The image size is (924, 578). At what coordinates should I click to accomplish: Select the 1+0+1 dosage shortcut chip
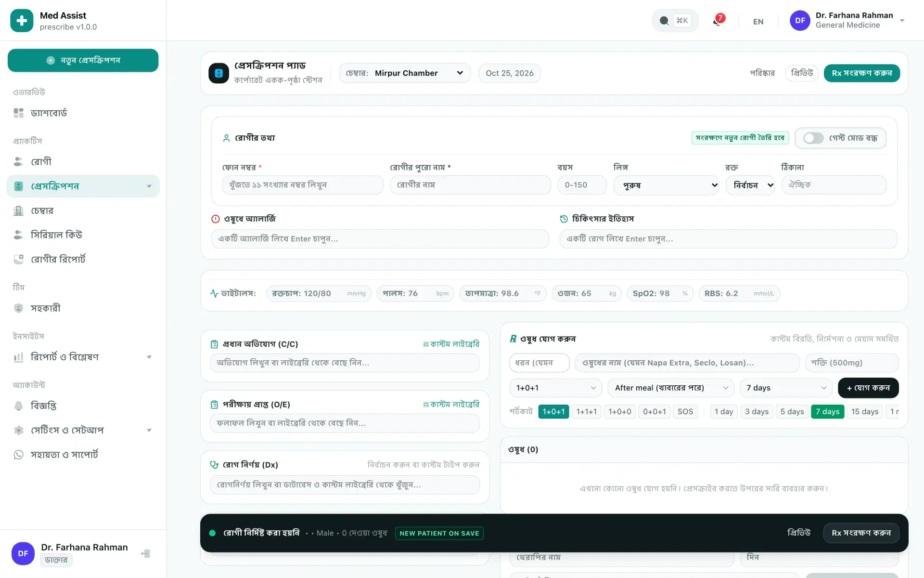(x=553, y=412)
